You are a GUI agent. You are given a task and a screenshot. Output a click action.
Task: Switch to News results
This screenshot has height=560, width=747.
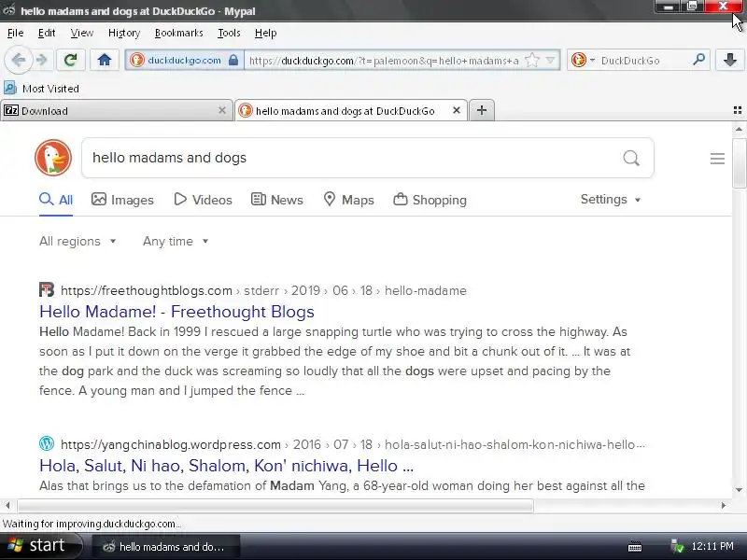coord(276,200)
